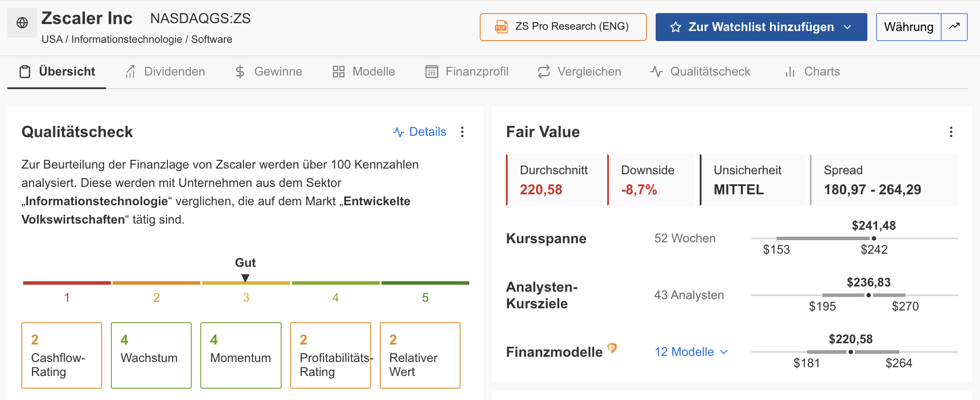Click the bar chart icon on Charts tab
The width and height of the screenshot is (980, 400).
pos(790,72)
